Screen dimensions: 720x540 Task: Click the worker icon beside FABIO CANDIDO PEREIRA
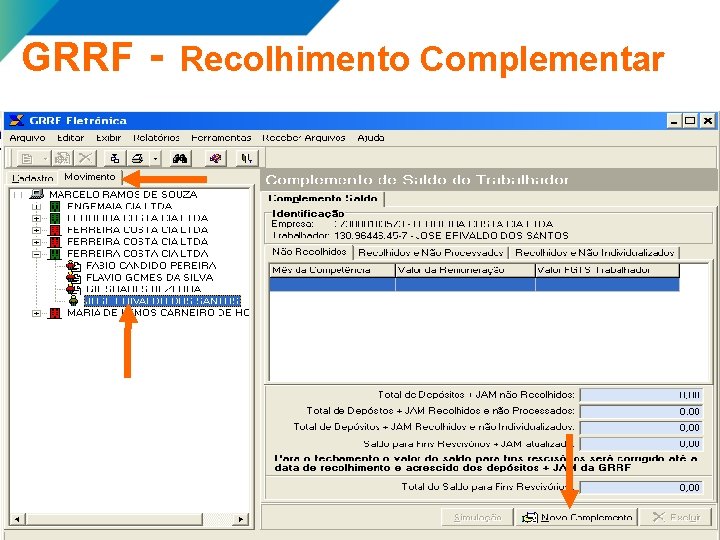tap(73, 265)
